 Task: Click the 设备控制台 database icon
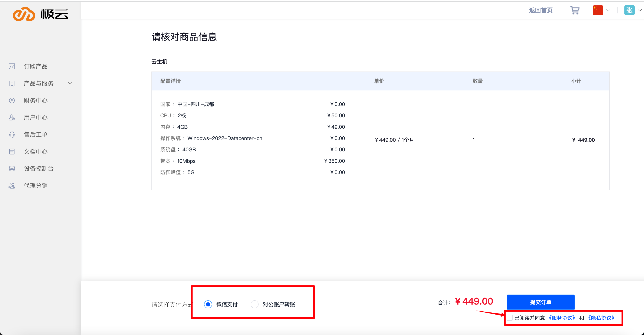(x=12, y=169)
